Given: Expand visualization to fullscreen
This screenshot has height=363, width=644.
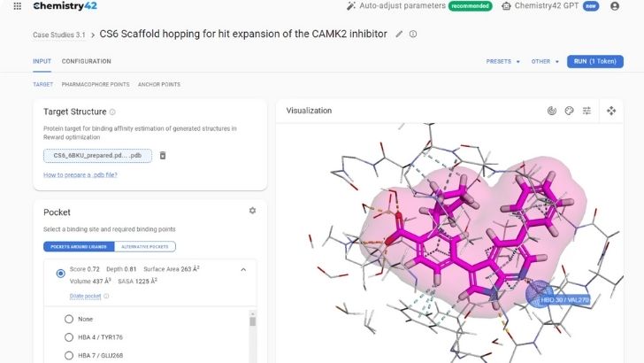Looking at the screenshot, I should pyautogui.click(x=610, y=111).
